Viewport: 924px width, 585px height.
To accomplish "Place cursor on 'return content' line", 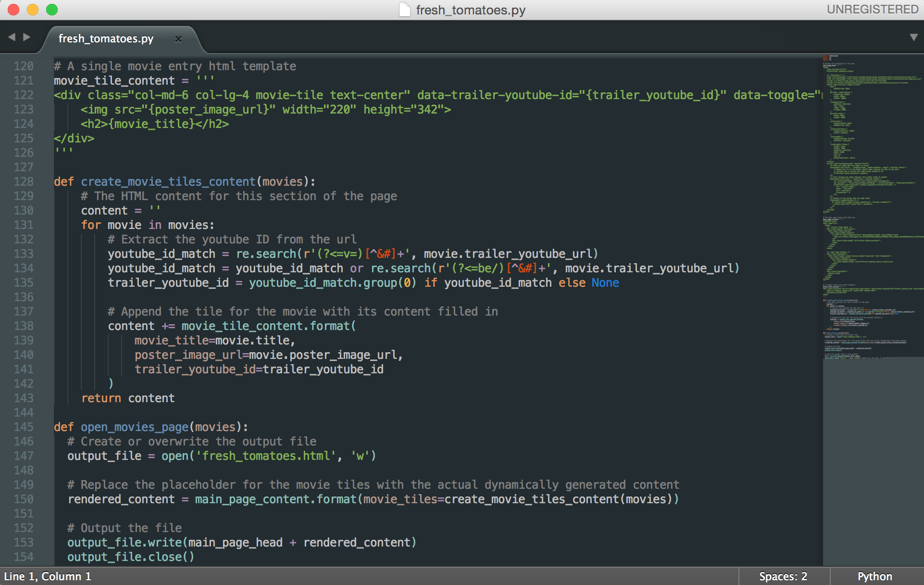I will coord(128,398).
